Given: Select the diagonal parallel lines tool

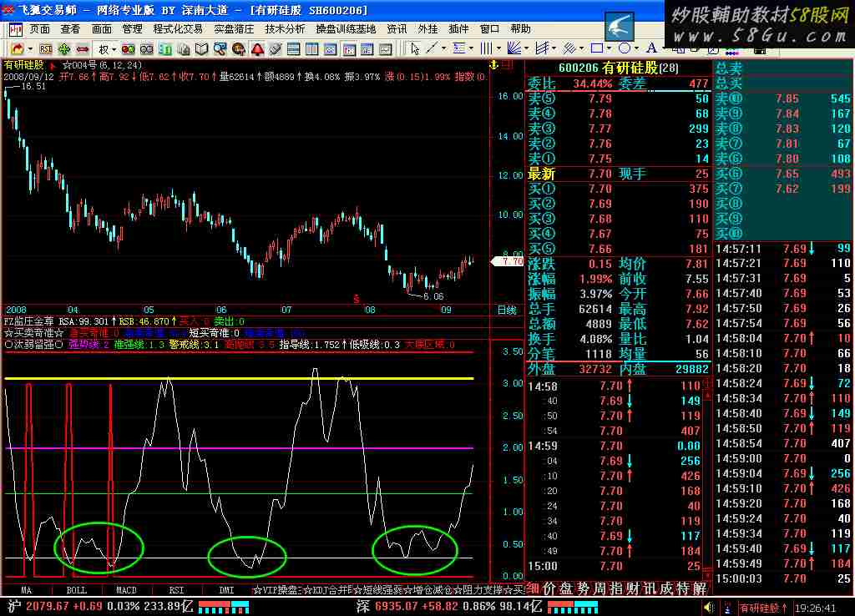Looking at the screenshot, I should click(569, 49).
